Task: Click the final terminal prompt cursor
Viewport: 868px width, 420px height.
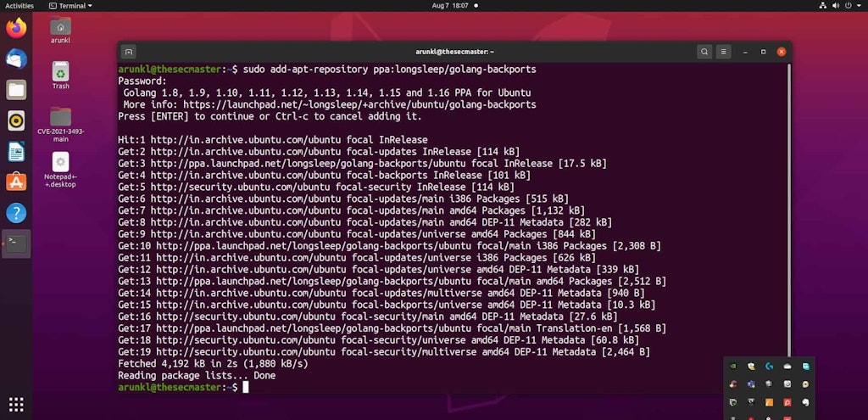Action: [x=245, y=387]
